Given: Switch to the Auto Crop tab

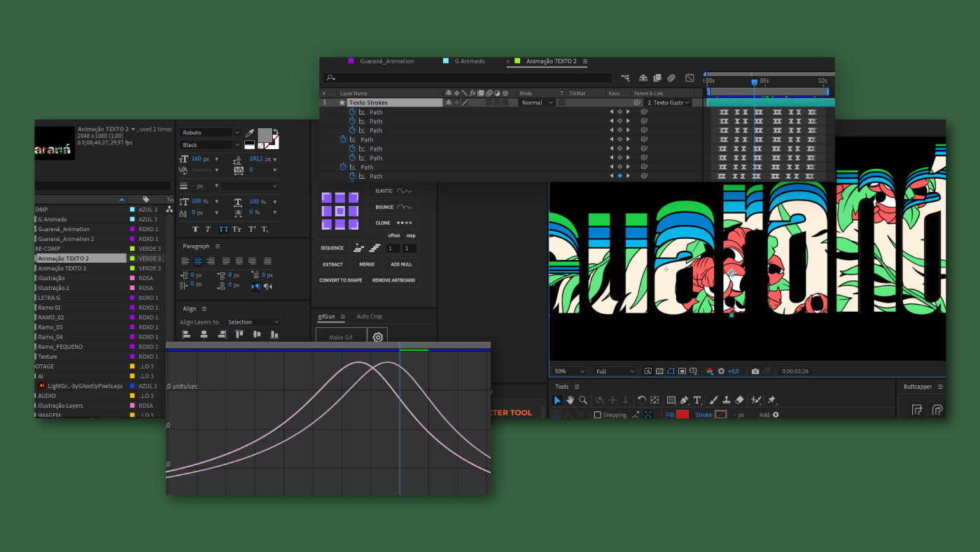Looking at the screenshot, I should [370, 317].
